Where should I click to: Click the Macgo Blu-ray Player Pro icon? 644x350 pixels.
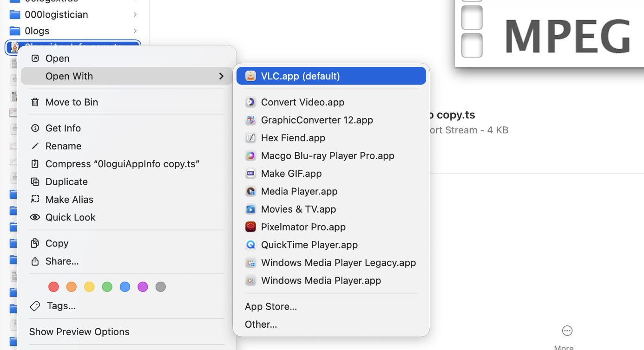250,156
